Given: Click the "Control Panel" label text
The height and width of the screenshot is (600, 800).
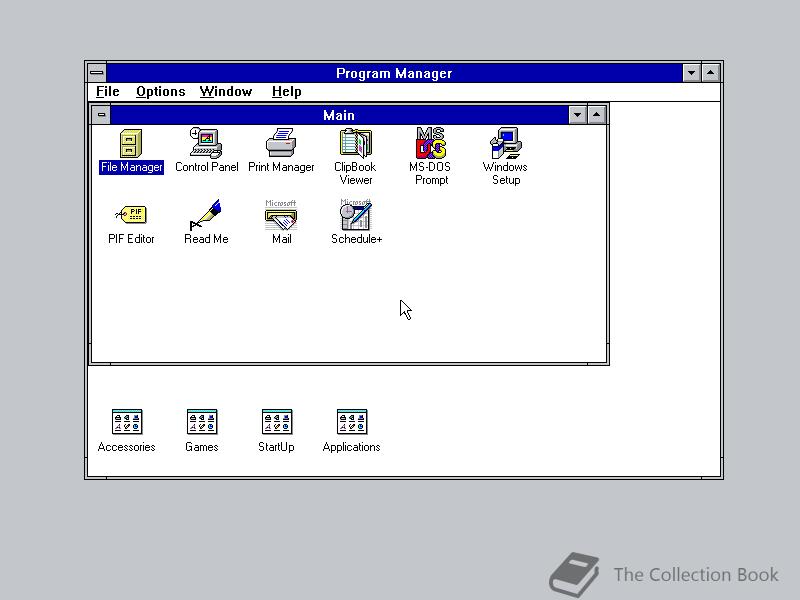Looking at the screenshot, I should tap(207, 167).
